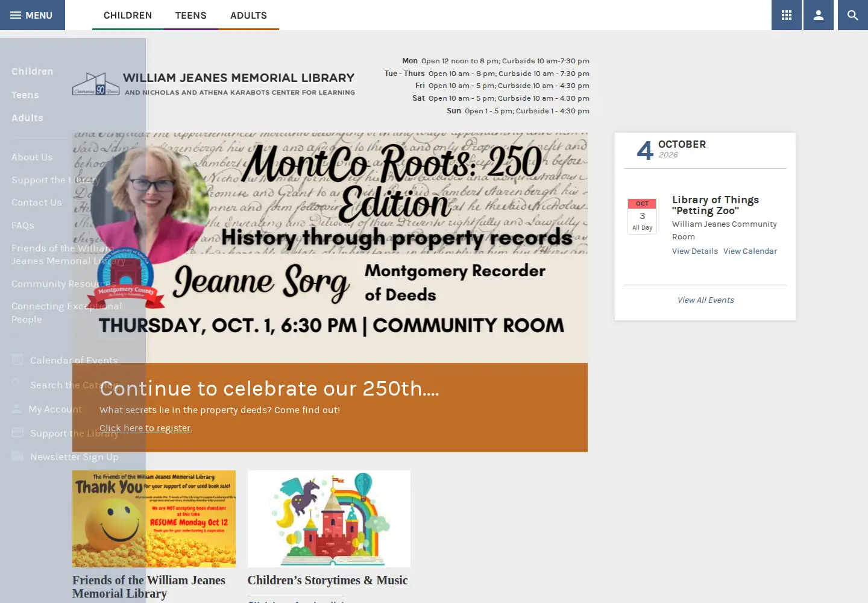
Task: Click the OCT 3 All Day date badge
Action: [x=642, y=216]
